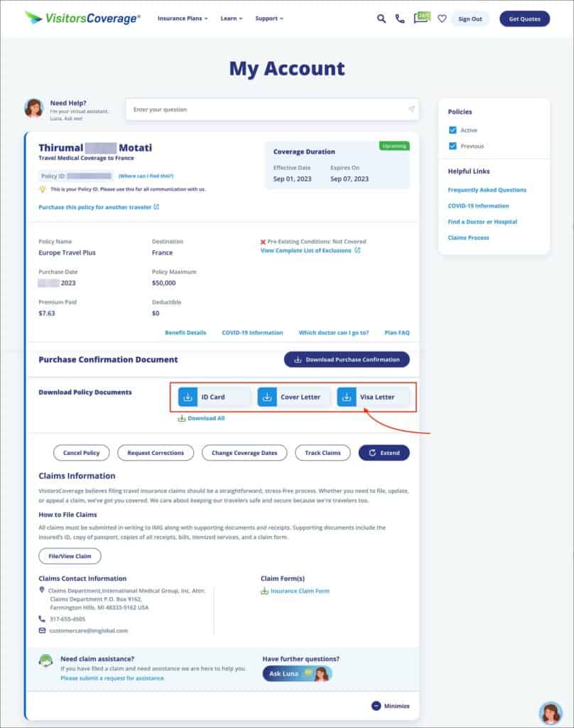574x728 pixels.
Task: Open Frequently Asked Questions link
Action: click(x=487, y=190)
